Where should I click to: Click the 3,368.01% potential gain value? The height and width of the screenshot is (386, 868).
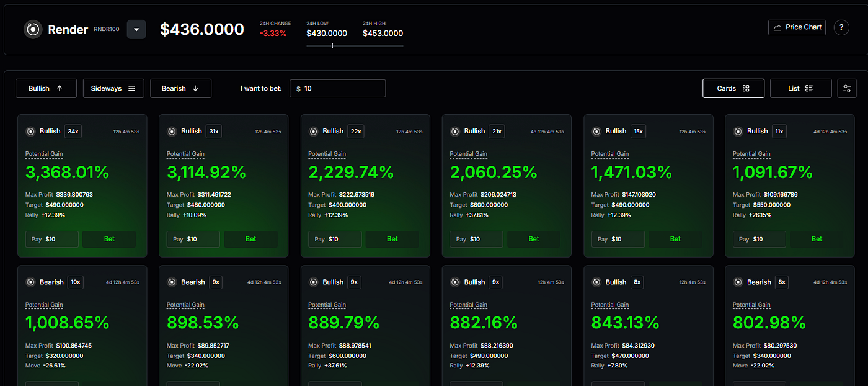click(x=67, y=172)
